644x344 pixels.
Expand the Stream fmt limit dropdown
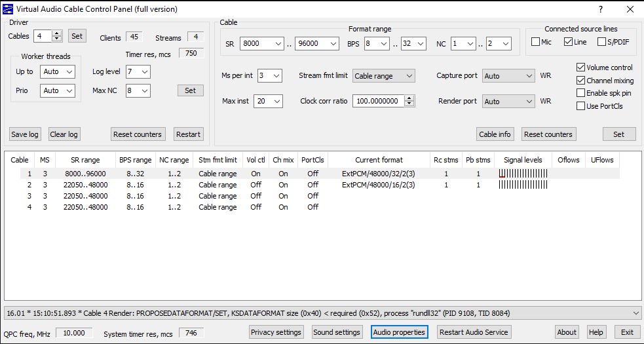(x=384, y=76)
